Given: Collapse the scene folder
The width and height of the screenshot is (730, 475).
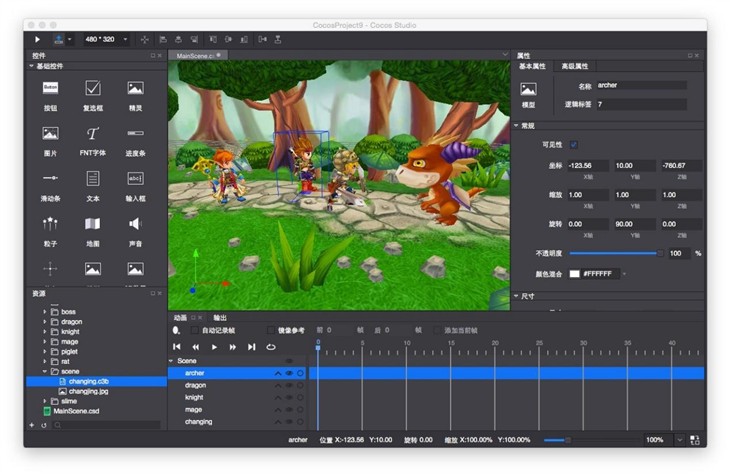Looking at the screenshot, I should (45, 371).
